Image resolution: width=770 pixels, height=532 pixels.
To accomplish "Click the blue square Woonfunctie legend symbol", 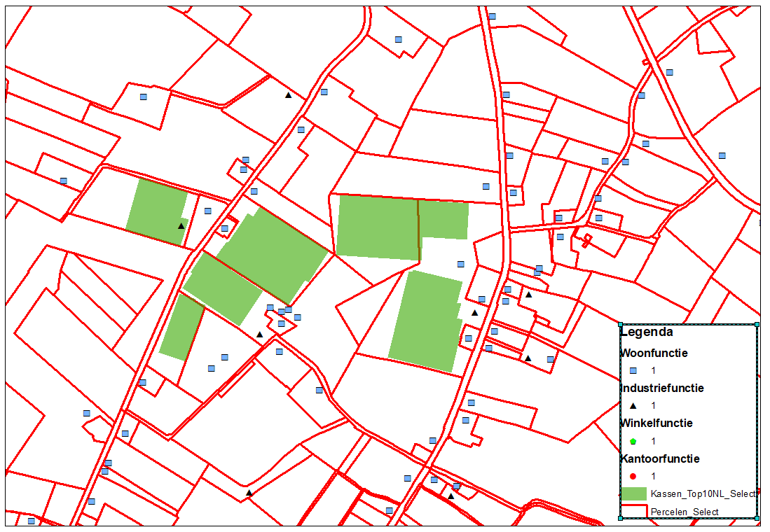I will [x=633, y=370].
